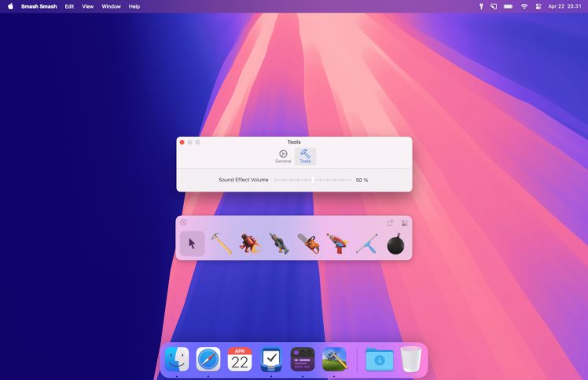588x380 pixels.
Task: Pick the red ray gun tool
Action: point(337,243)
